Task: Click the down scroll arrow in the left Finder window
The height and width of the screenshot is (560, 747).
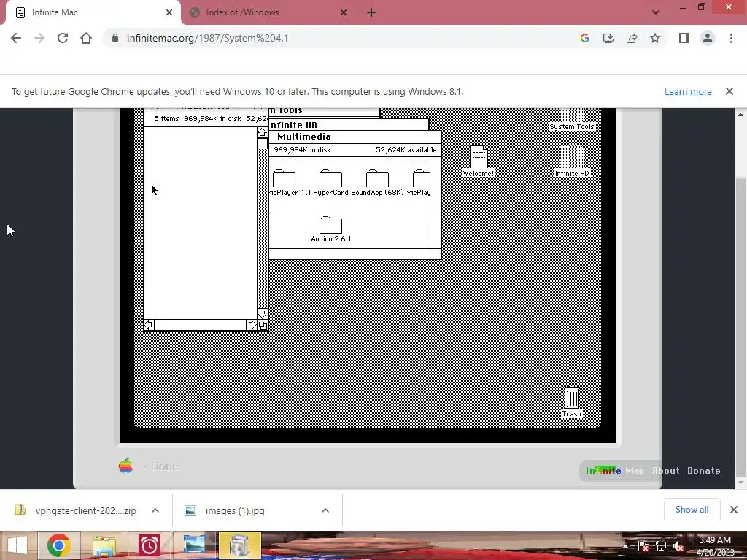Action: click(x=263, y=314)
